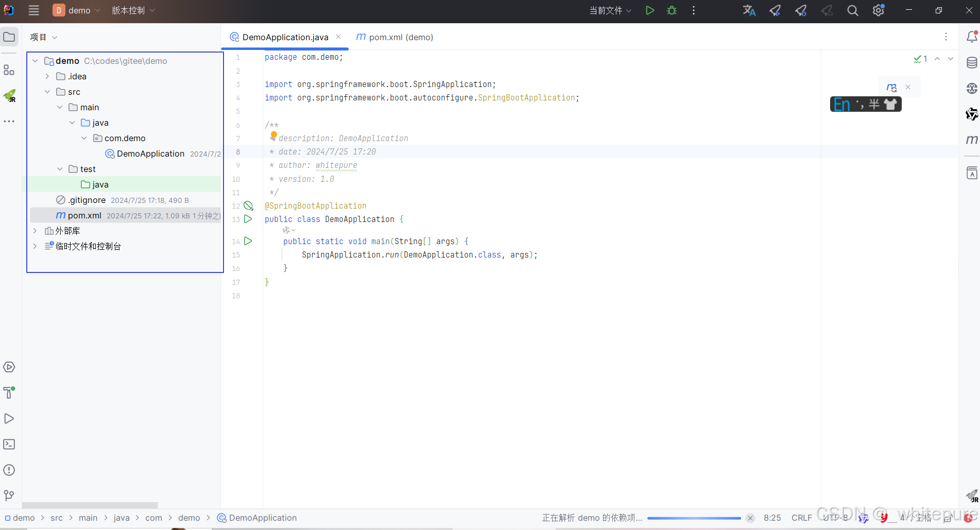Viewport: 980px width, 530px height.
Task: Open the main hamburger menu
Action: [34, 10]
